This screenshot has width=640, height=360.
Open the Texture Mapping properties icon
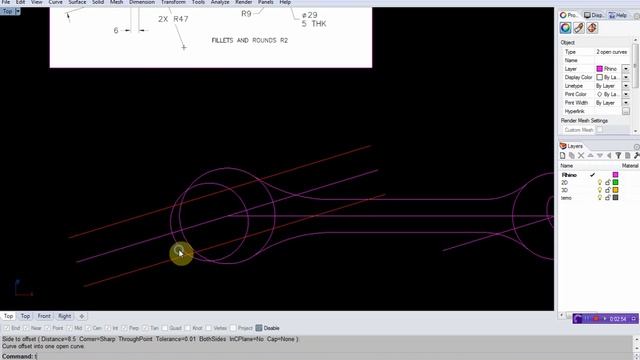click(x=592, y=28)
